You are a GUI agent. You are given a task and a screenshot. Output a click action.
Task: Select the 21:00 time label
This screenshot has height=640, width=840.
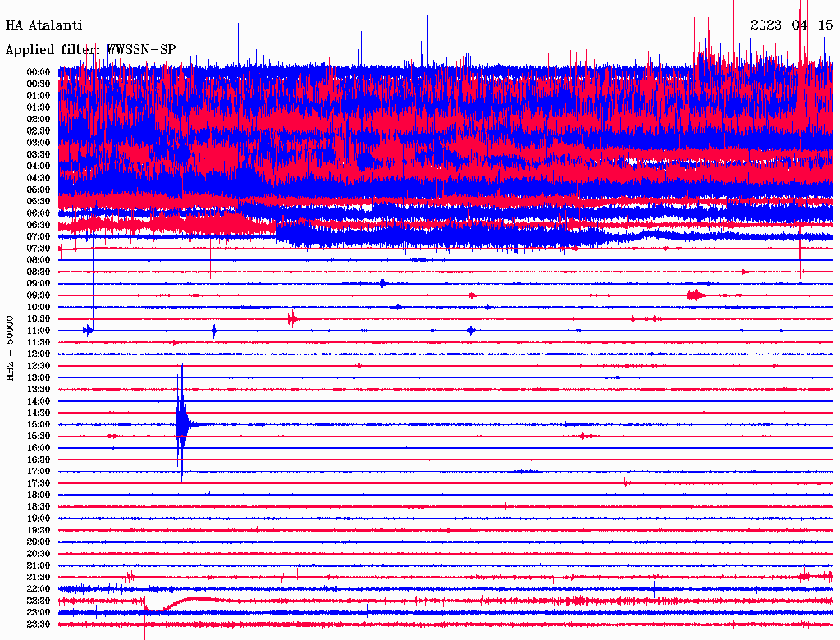39,565
